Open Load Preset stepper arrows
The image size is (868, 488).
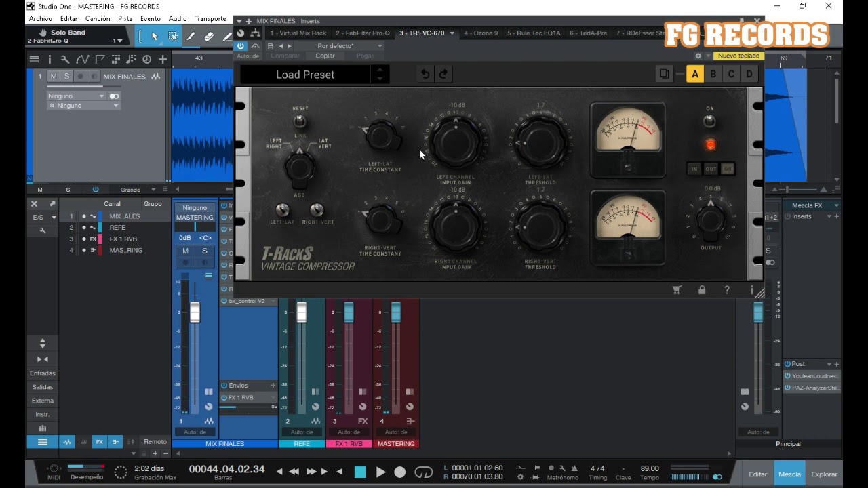click(x=380, y=75)
